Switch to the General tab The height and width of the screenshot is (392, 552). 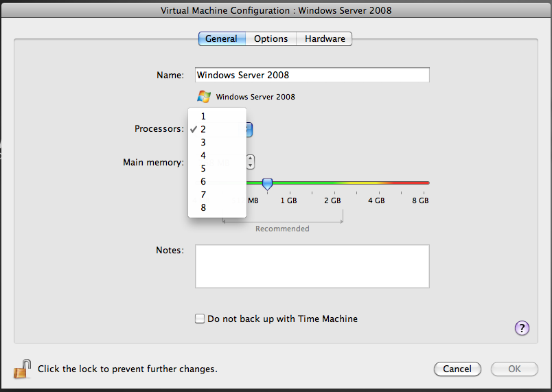tap(222, 38)
